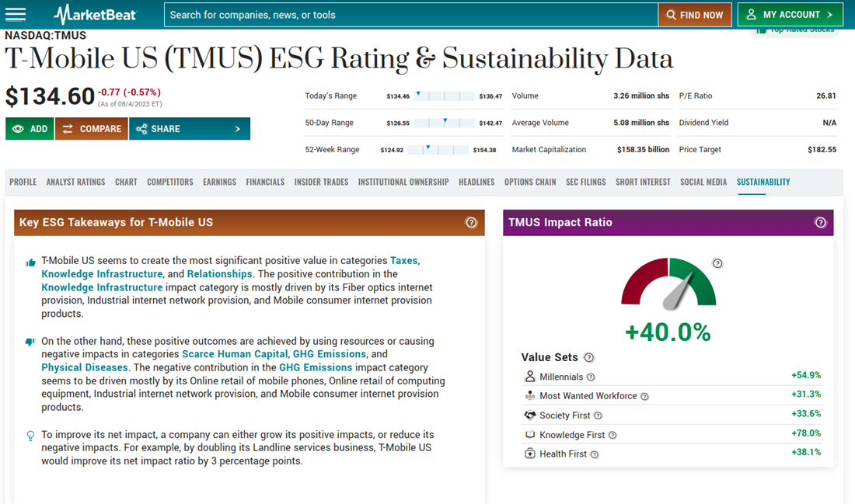Click help icon next to Value Sets
The height and width of the screenshot is (504, 855).
point(588,358)
